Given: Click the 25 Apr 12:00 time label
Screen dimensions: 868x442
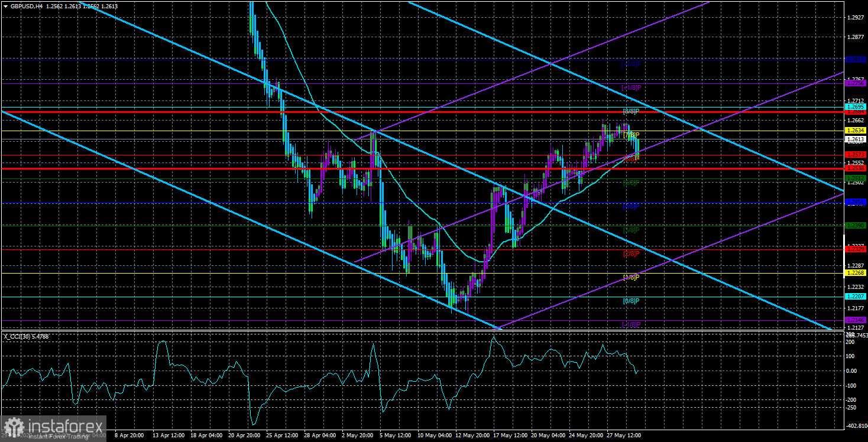Looking at the screenshot, I should click(x=281, y=435).
